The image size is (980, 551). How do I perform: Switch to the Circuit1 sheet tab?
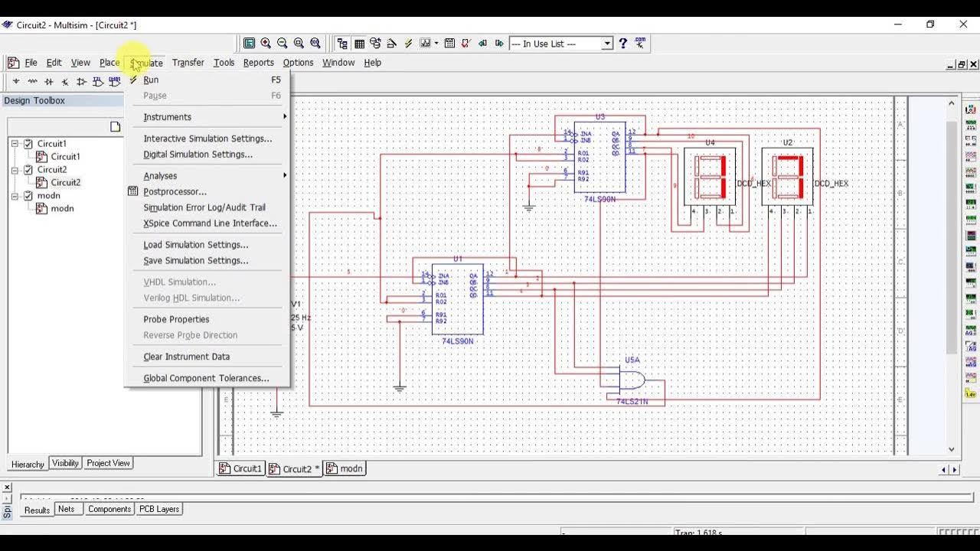pos(241,468)
